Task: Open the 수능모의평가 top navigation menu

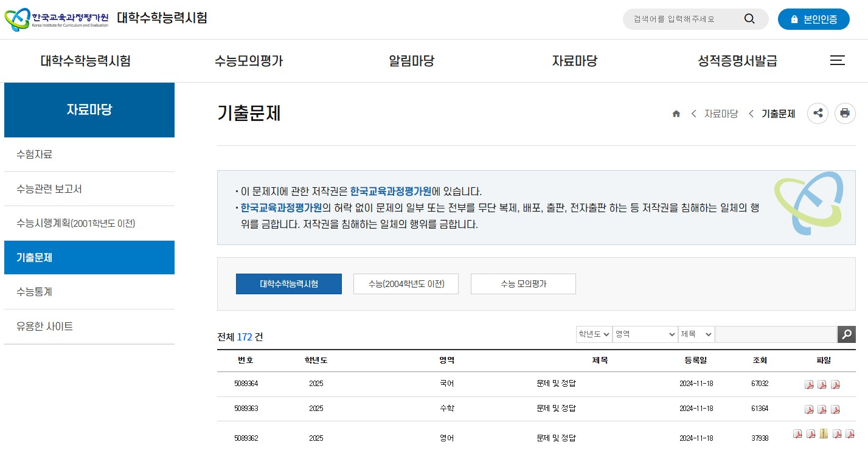Action: (249, 61)
